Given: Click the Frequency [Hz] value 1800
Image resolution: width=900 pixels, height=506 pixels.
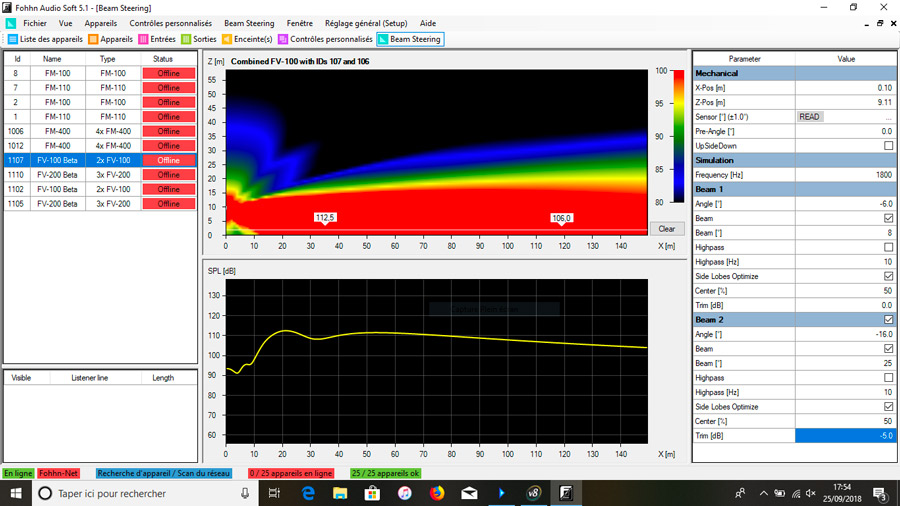Looking at the screenshot, I should [x=845, y=174].
